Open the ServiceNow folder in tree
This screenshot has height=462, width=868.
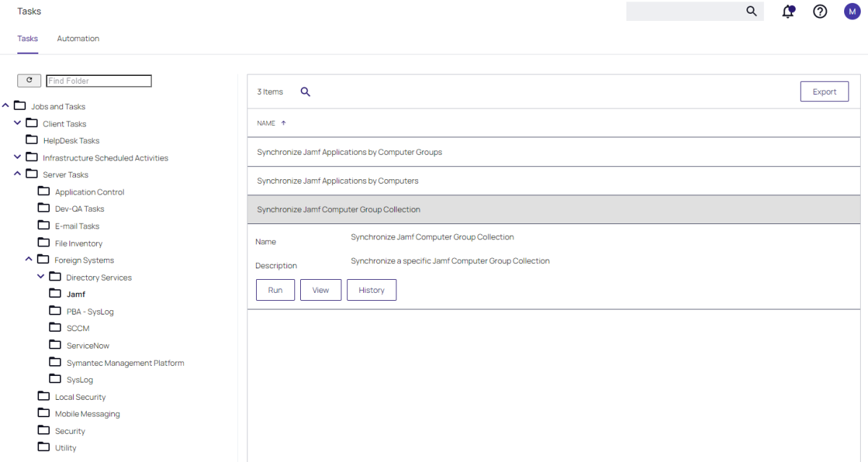[88, 346]
